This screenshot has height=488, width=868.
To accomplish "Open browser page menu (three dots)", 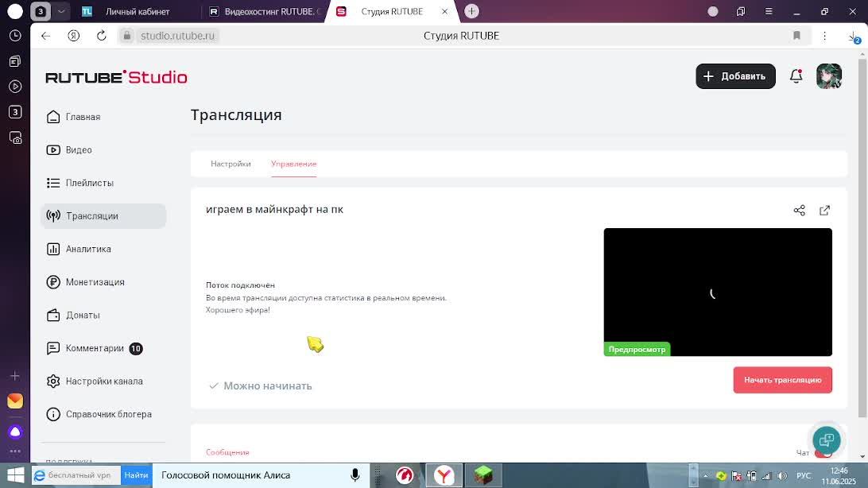I will coord(824,36).
